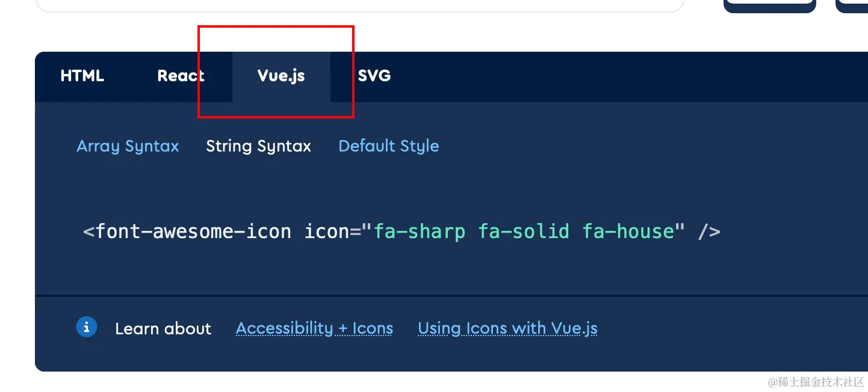Switch to the SVG tab
This screenshot has width=868, height=392.
click(374, 76)
